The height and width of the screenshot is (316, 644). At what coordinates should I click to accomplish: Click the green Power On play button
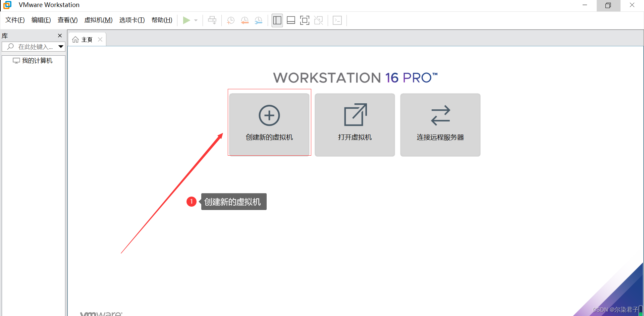coord(186,20)
